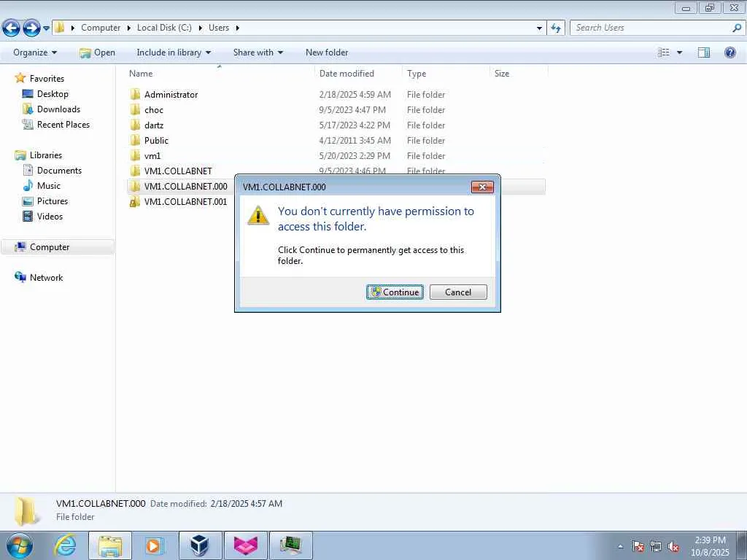Open the Include in library menu
Screen dimensions: 747x560
coord(174,52)
